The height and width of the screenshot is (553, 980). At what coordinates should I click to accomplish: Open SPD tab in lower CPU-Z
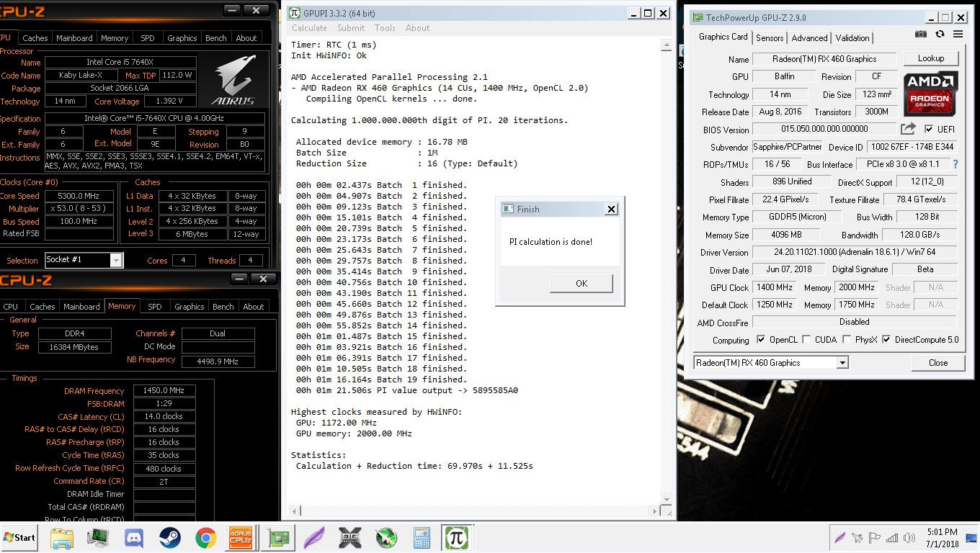pyautogui.click(x=154, y=306)
